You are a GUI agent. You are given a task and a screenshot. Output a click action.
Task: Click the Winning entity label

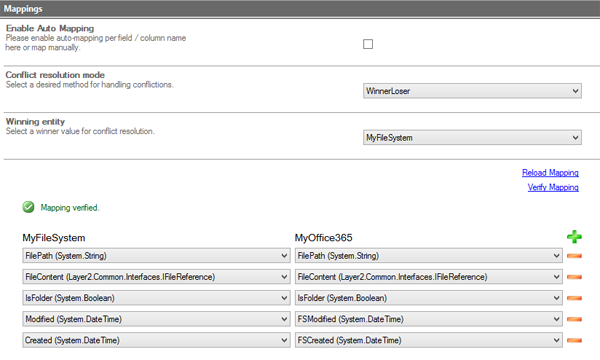click(x=35, y=121)
